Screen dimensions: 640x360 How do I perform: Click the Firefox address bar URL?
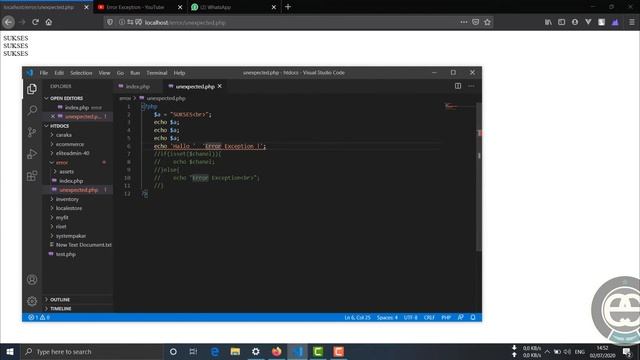point(185,22)
